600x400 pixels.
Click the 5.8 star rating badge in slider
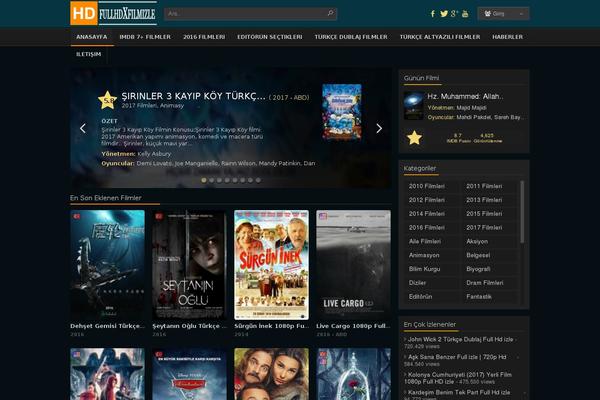[x=108, y=100]
